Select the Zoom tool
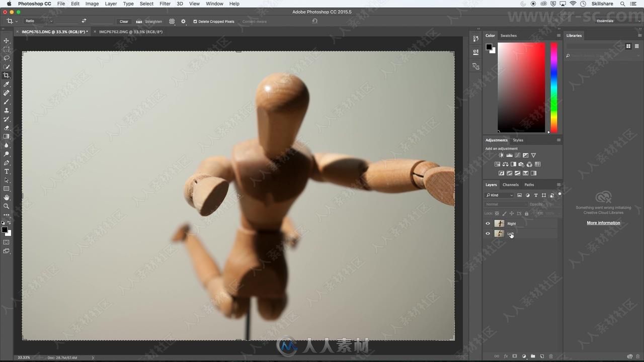The image size is (644, 362). click(7, 206)
